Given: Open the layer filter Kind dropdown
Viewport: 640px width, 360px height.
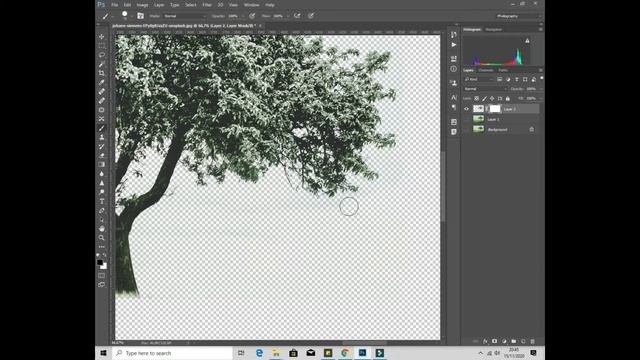Looking at the screenshot, I should [479, 79].
